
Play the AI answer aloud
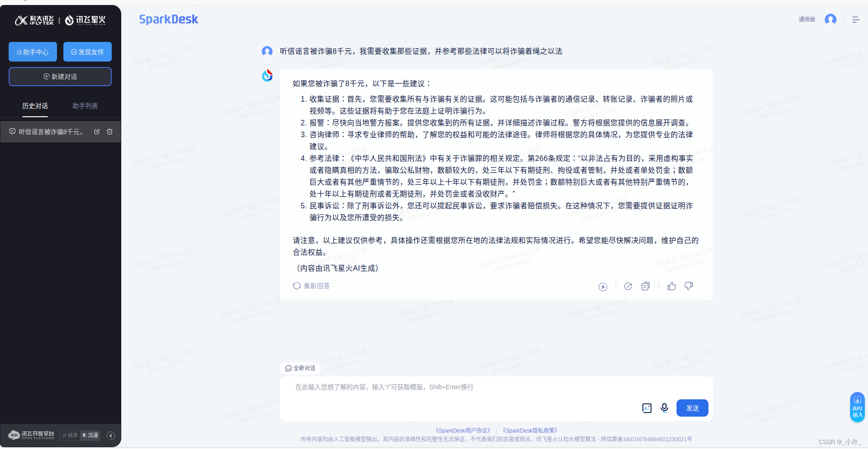coord(603,287)
